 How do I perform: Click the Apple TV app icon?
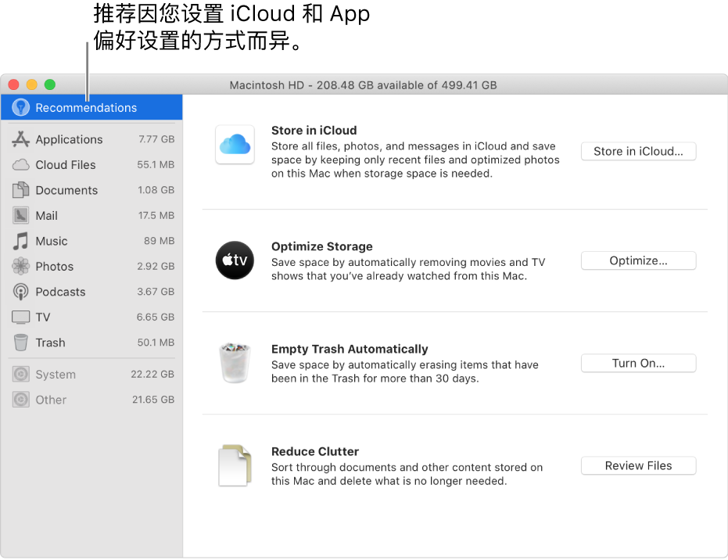(235, 260)
